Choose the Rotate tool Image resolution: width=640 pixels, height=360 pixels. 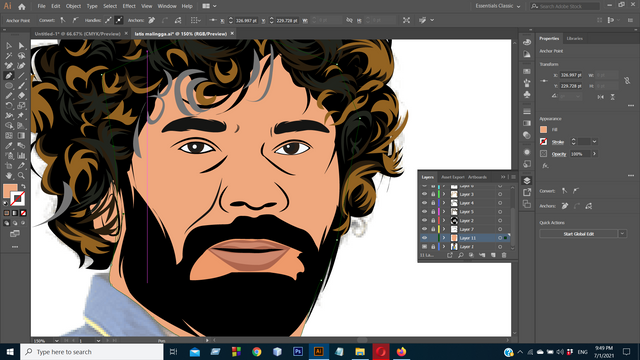click(9, 106)
